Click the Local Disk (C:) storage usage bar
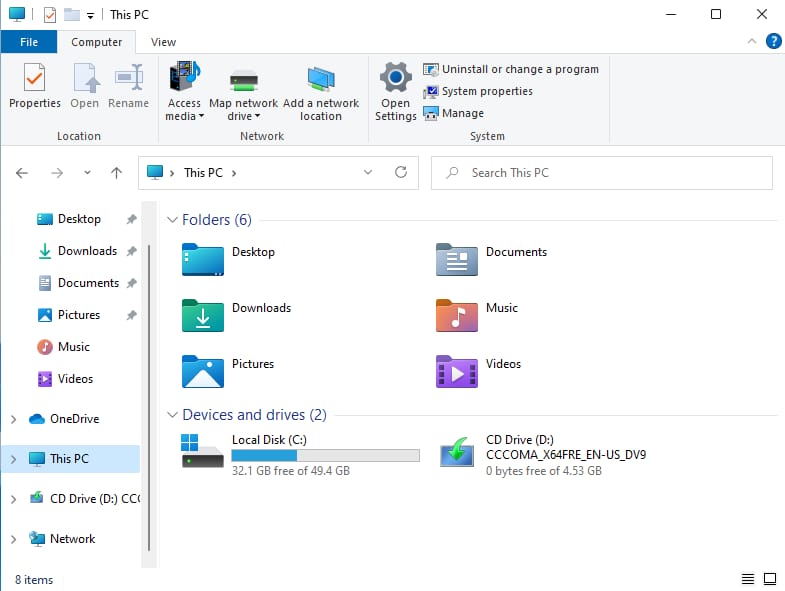The image size is (785, 591). tap(325, 456)
